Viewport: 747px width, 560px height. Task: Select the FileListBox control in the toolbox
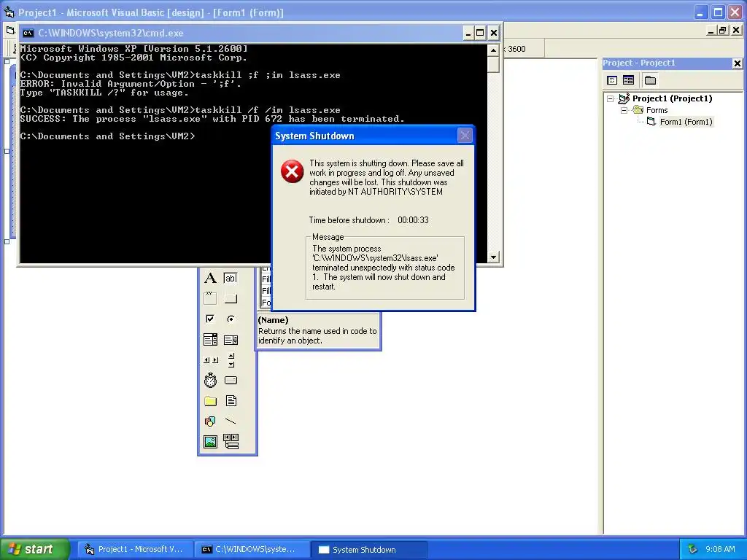(231, 401)
